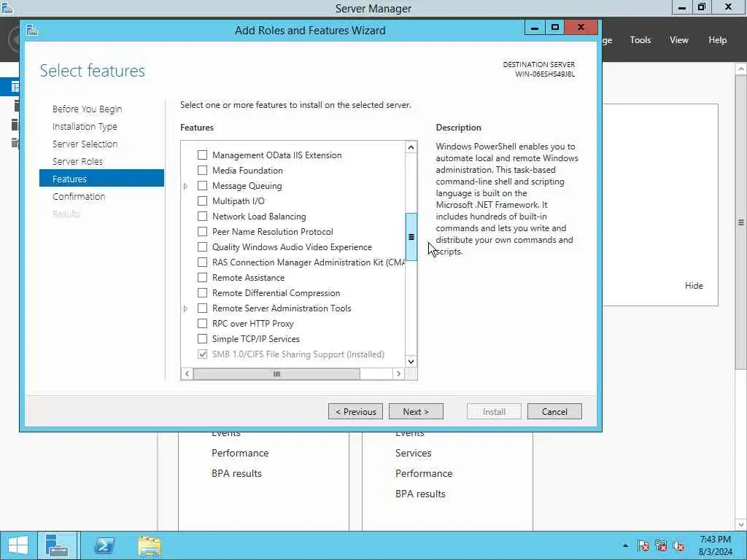747x560 pixels.
Task: Open the Tools menu in Server Manager
Action: pos(640,40)
